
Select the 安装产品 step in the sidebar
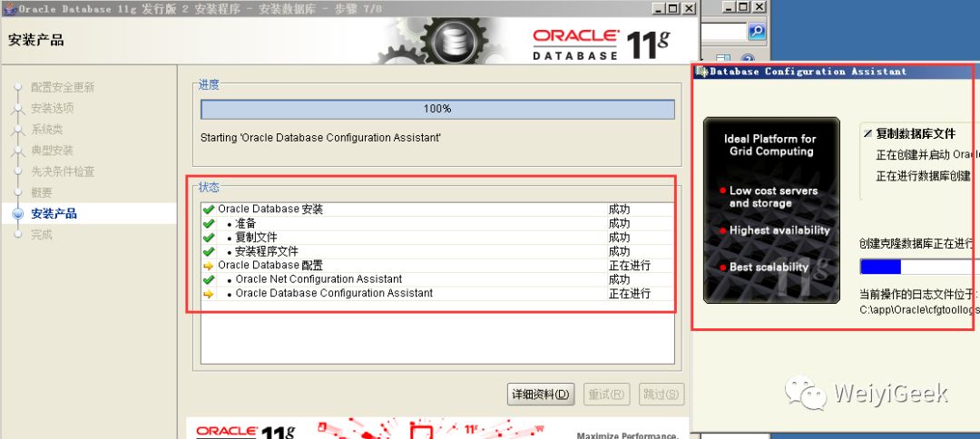54,213
